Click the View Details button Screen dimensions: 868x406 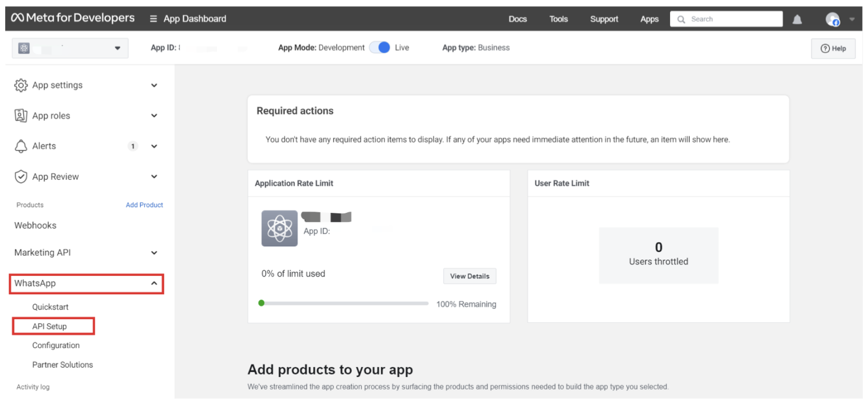469,276
